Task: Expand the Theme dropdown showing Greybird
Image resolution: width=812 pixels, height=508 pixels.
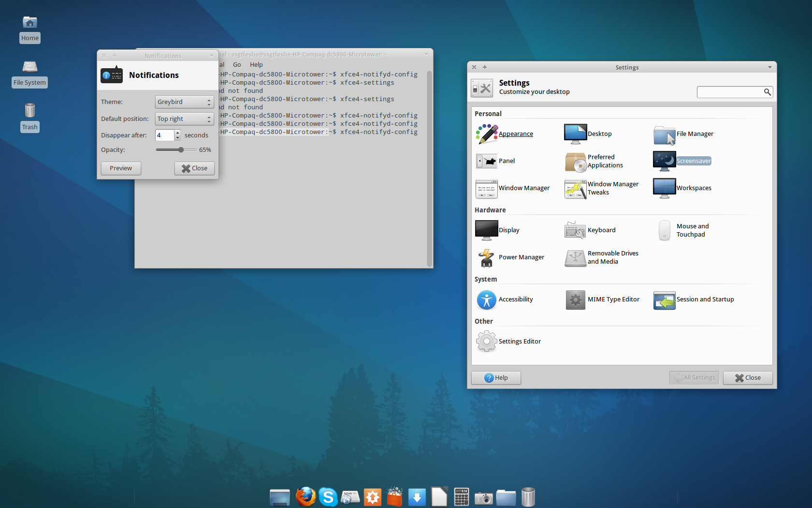Action: tap(184, 102)
